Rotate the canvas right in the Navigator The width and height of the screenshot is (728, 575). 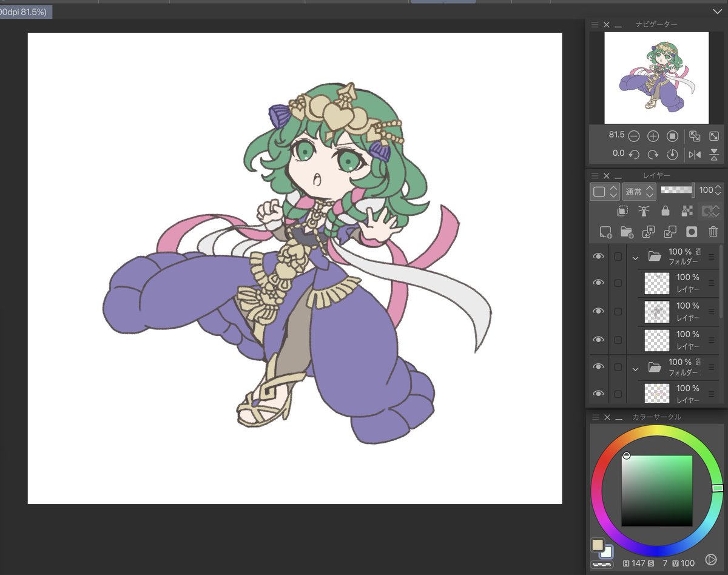pos(653,155)
